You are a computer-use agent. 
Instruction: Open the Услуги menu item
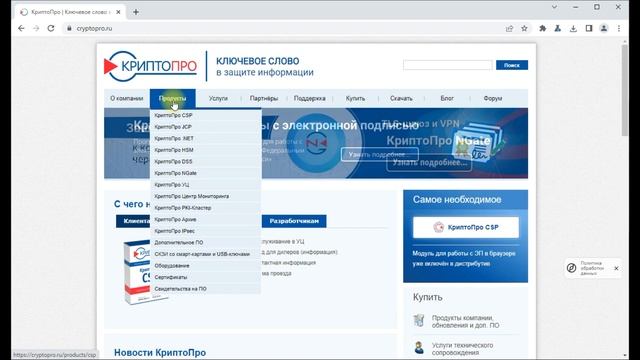point(218,98)
